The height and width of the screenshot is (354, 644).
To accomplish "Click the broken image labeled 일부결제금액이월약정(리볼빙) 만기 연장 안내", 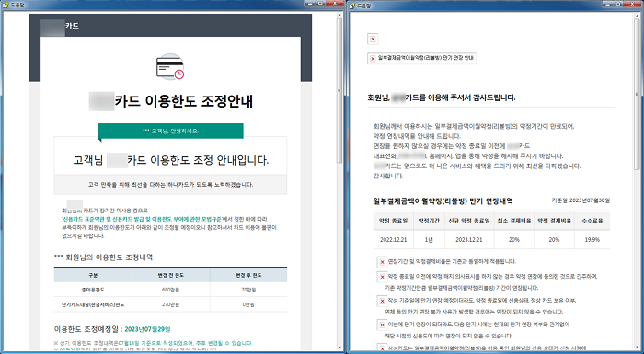I will (x=421, y=58).
